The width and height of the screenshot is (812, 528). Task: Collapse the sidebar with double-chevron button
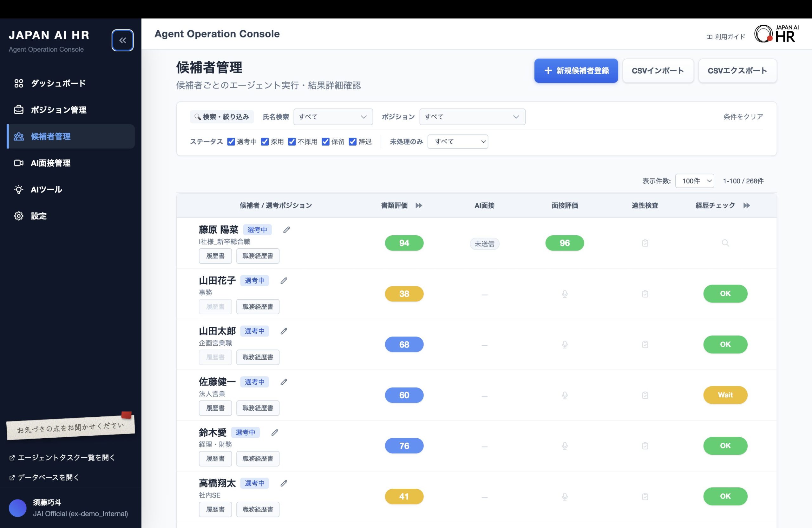coord(122,40)
